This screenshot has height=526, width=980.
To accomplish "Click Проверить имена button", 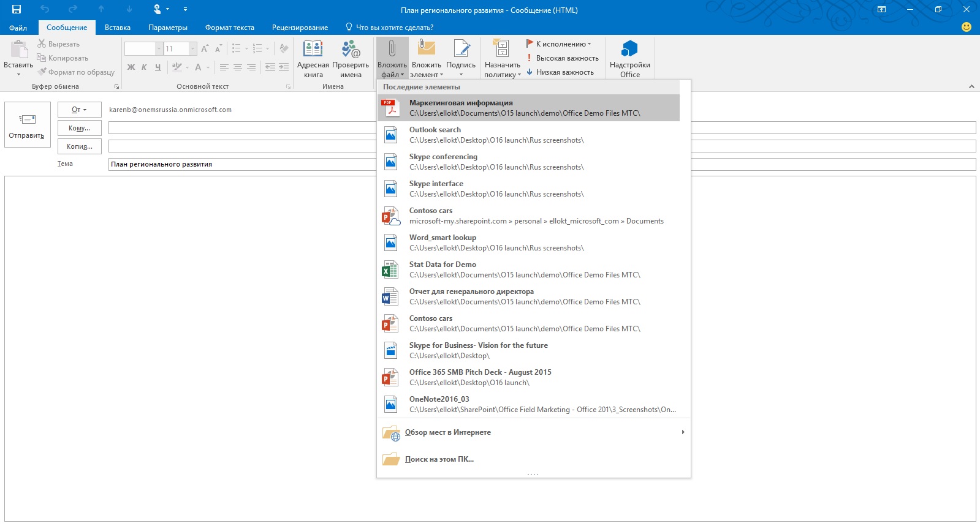I will [351, 59].
